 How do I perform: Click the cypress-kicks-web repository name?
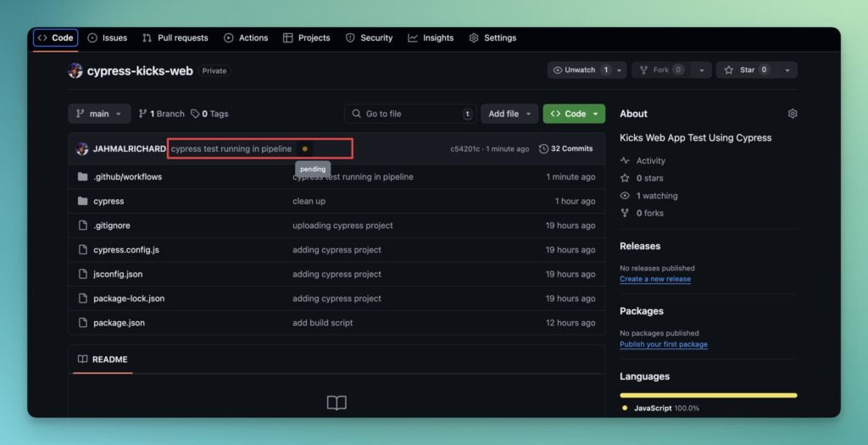[140, 71]
